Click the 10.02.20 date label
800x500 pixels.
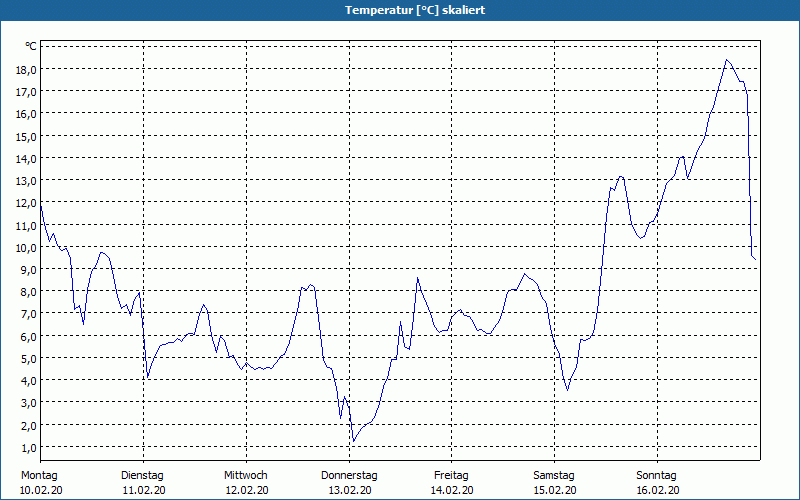coord(40,490)
